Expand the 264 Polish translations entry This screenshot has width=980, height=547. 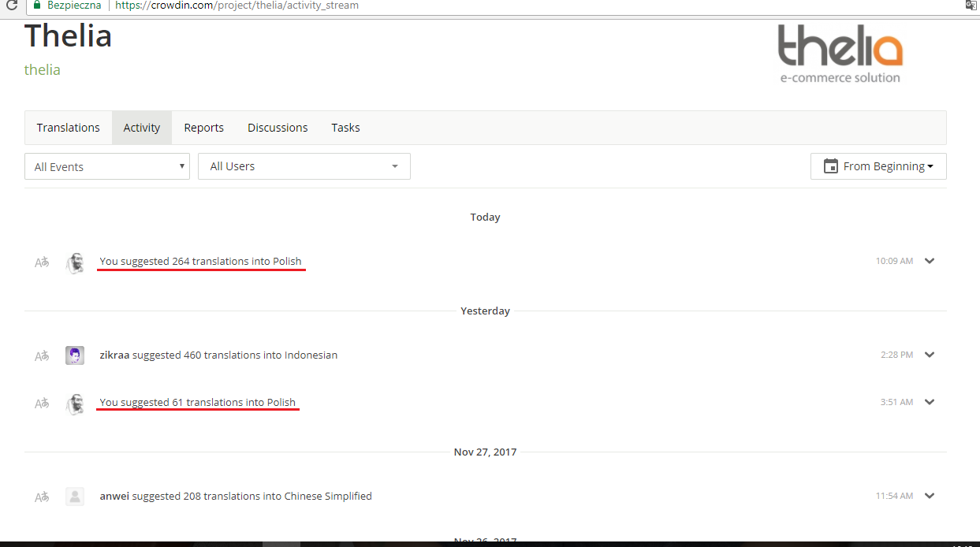[930, 261]
